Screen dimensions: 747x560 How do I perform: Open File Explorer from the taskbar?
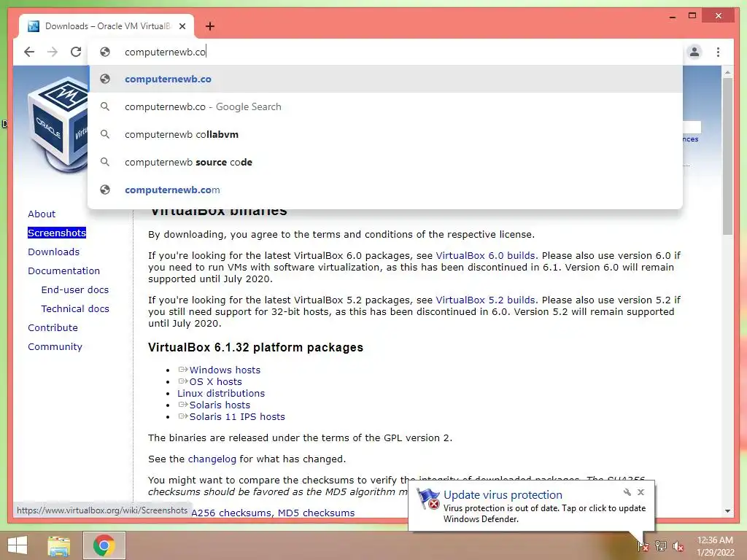(x=59, y=545)
